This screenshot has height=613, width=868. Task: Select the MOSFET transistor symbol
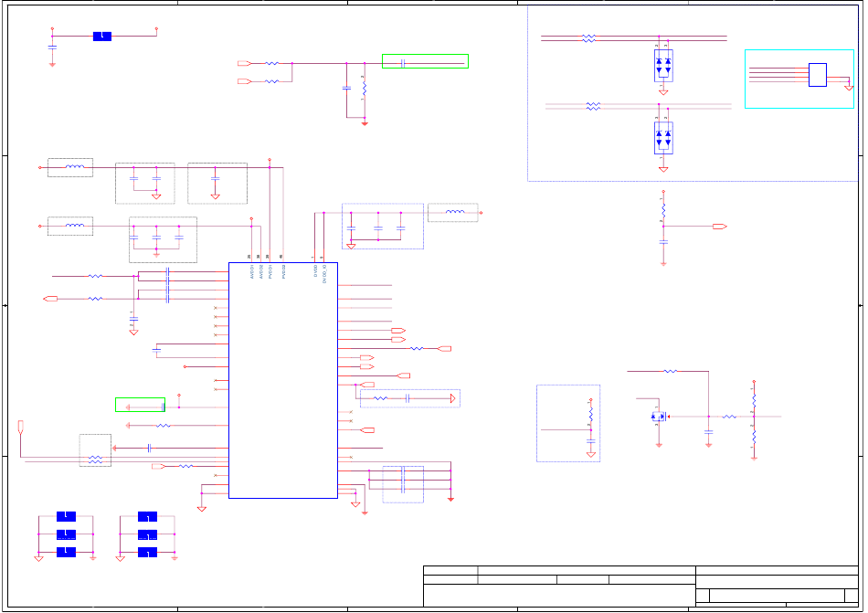(x=659, y=417)
